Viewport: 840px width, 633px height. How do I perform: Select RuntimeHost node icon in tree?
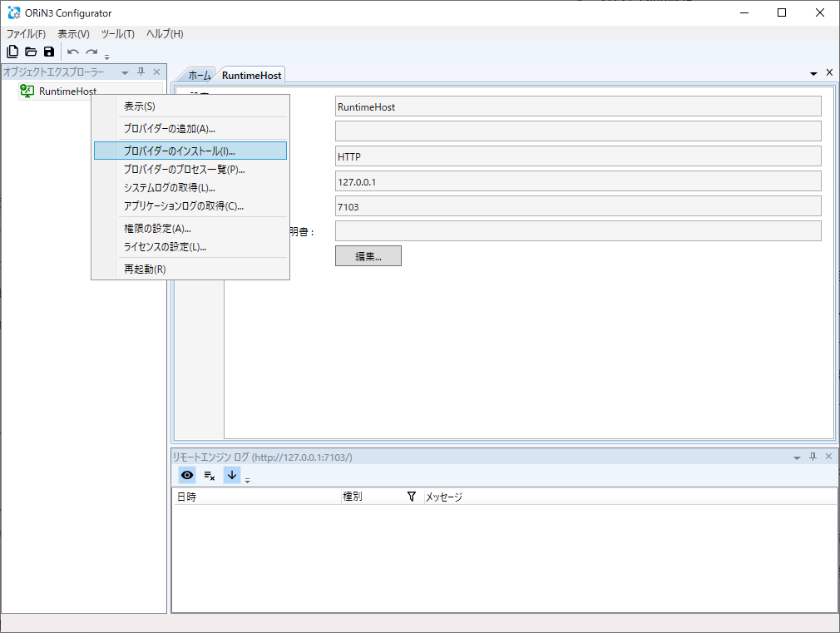[x=27, y=91]
